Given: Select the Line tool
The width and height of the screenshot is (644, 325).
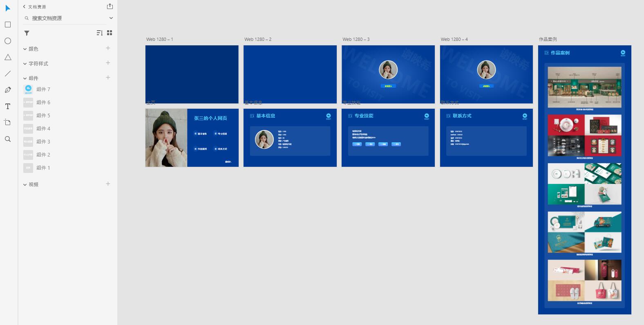Looking at the screenshot, I should 8,74.
